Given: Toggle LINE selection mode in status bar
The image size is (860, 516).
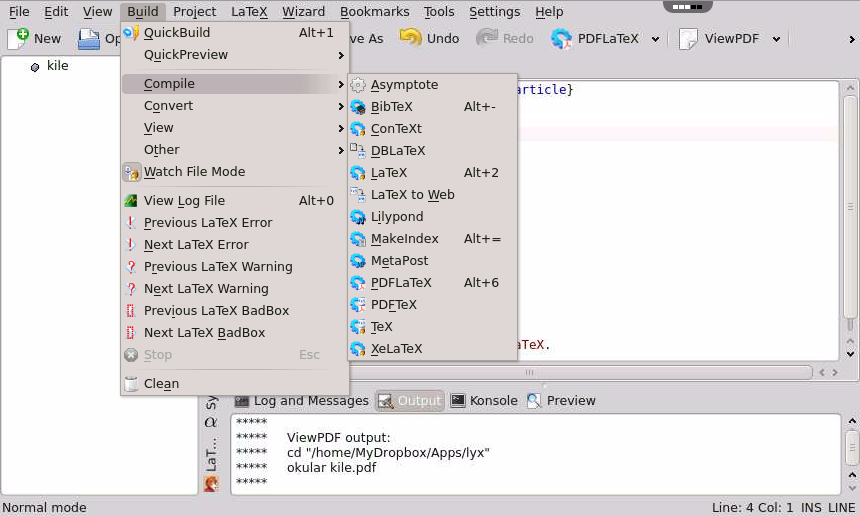Looking at the screenshot, I should coord(841,508).
